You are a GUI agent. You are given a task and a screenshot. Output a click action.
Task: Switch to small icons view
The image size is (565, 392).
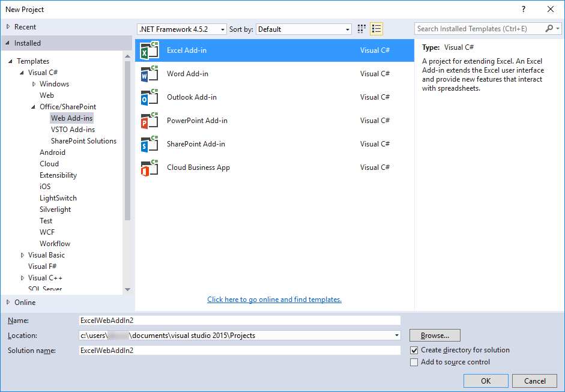pyautogui.click(x=361, y=29)
